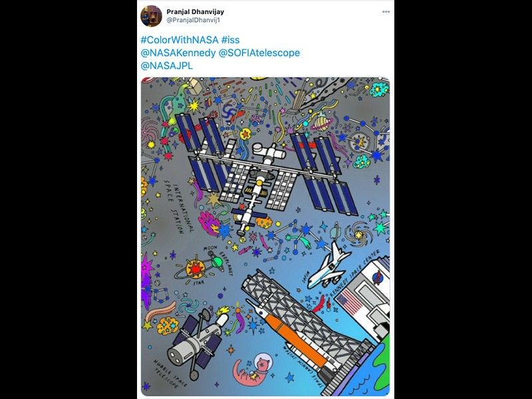Follow the #iss hashtag
532x399 pixels.
[x=230, y=40]
